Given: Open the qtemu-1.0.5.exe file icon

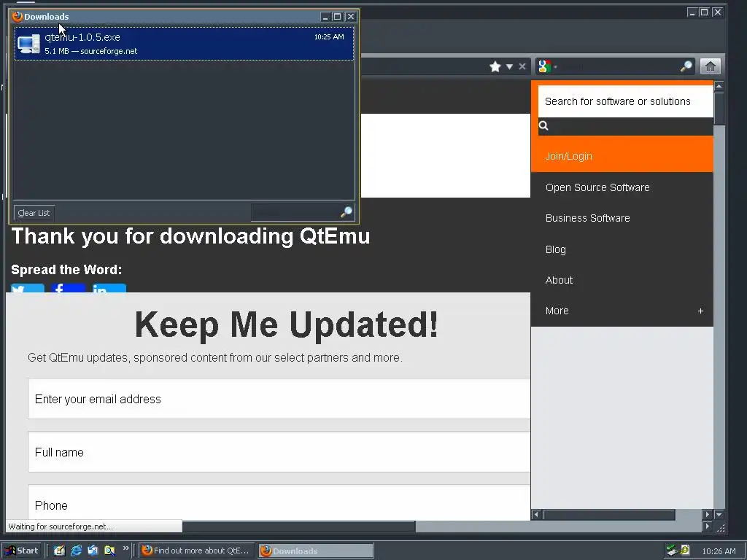Looking at the screenshot, I should tap(28, 44).
